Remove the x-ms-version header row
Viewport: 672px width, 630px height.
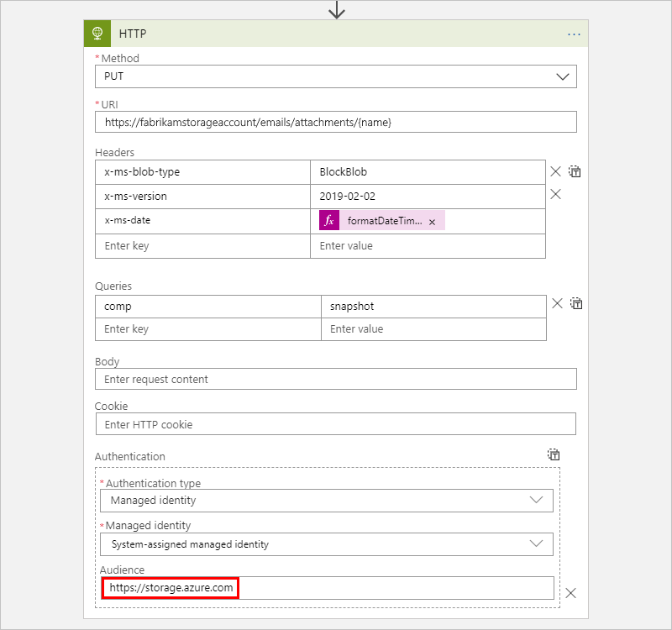(555, 195)
